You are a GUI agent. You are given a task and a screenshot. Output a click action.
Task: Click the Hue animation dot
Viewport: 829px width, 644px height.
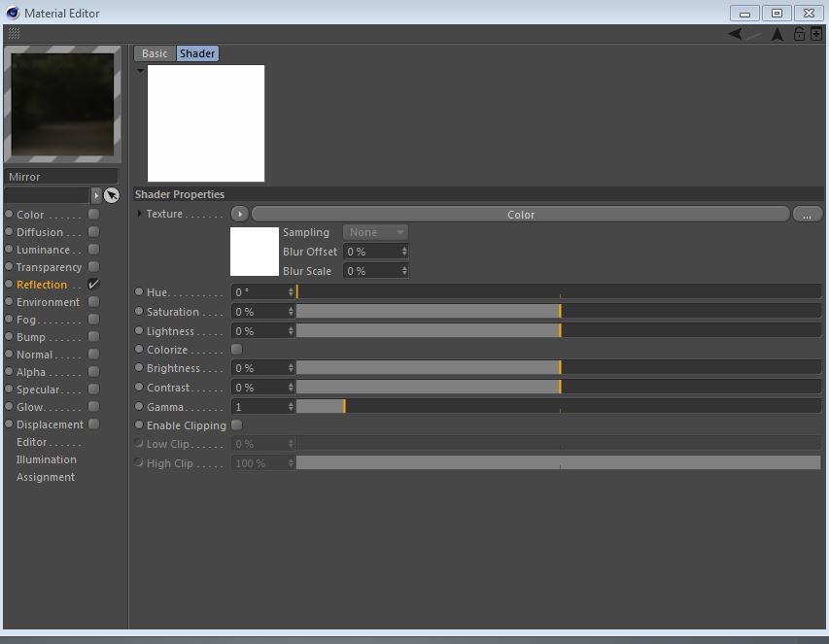click(x=139, y=291)
